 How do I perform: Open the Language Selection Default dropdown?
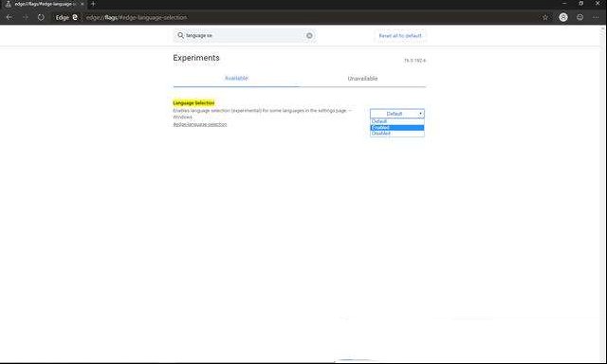397,114
